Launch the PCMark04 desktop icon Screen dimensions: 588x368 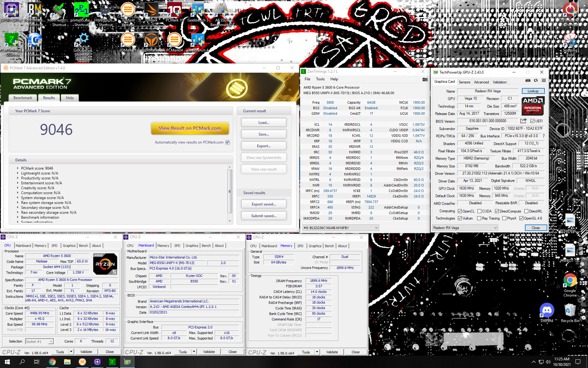click(175, 42)
